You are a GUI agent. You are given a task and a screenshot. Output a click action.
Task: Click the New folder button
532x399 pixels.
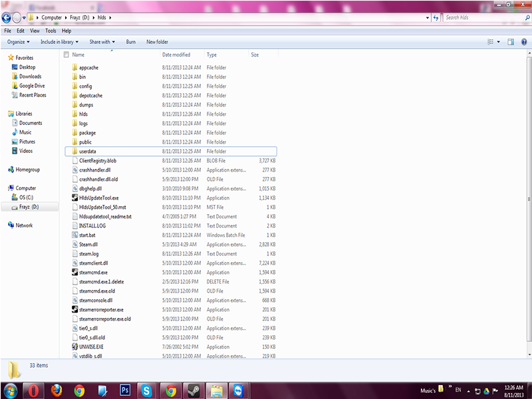[157, 42]
